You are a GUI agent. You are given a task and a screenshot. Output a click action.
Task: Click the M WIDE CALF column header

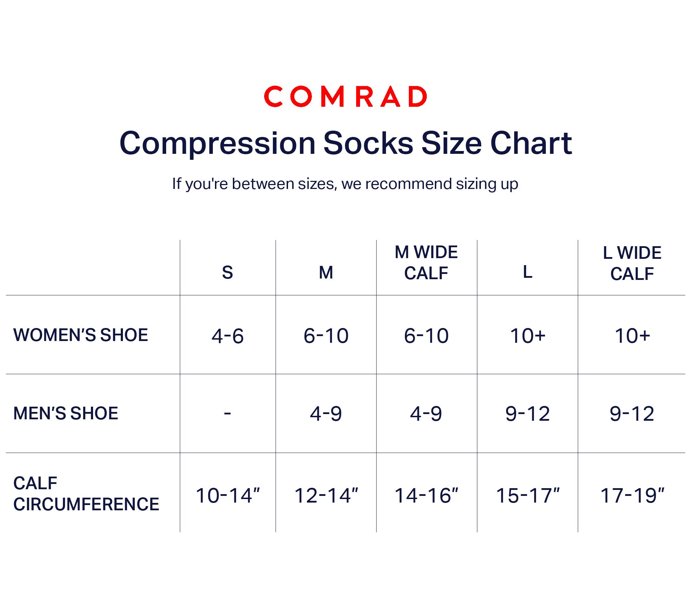pos(426,263)
